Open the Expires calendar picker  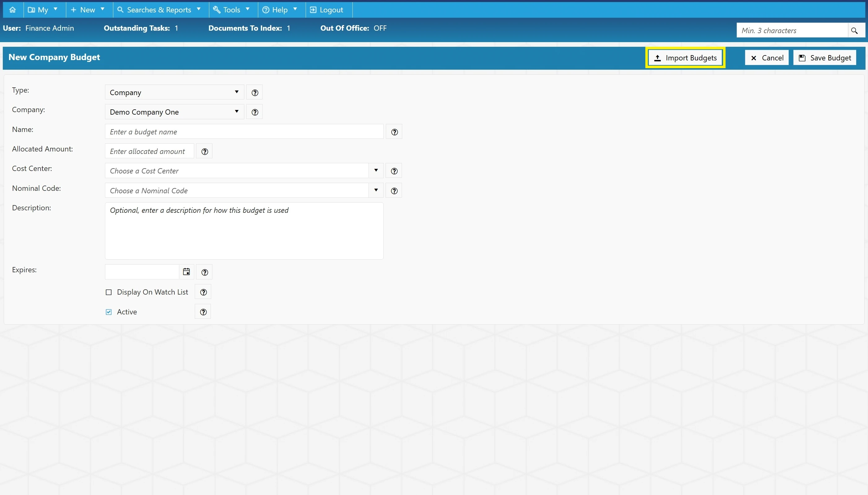[186, 272]
